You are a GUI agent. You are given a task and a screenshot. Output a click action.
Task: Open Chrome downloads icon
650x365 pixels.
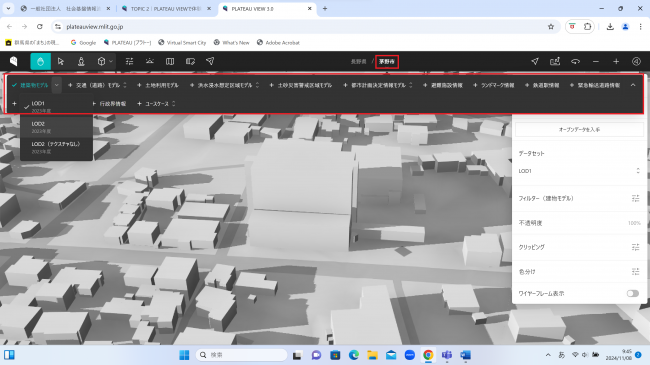(x=610, y=27)
